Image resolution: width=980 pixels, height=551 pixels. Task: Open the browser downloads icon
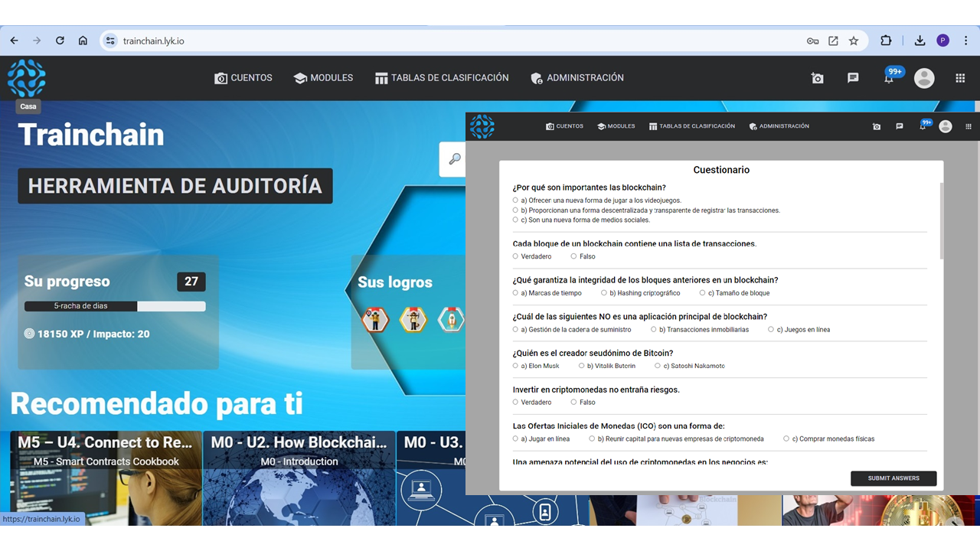point(920,41)
